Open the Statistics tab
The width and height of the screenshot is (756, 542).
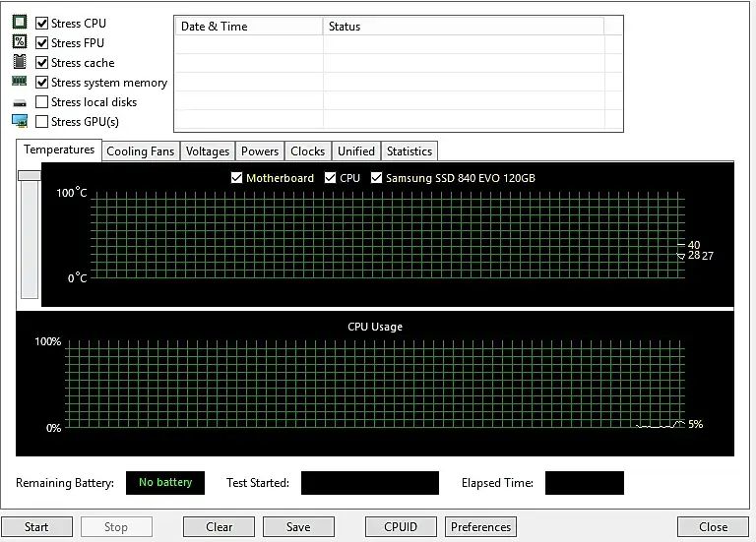tap(409, 151)
